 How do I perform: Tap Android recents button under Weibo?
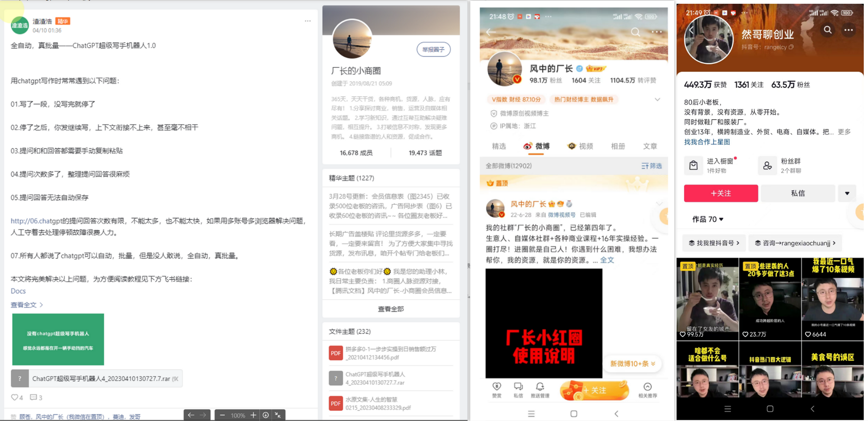point(531,414)
